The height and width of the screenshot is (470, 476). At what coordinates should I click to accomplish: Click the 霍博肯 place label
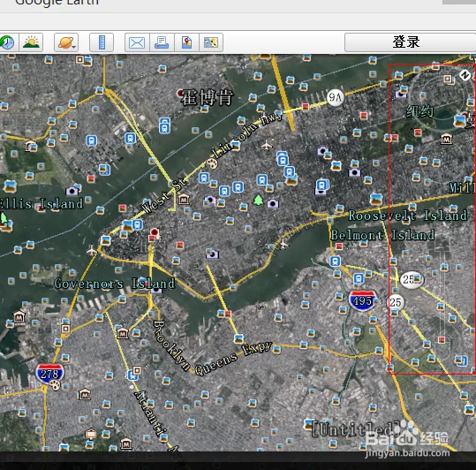click(x=208, y=97)
